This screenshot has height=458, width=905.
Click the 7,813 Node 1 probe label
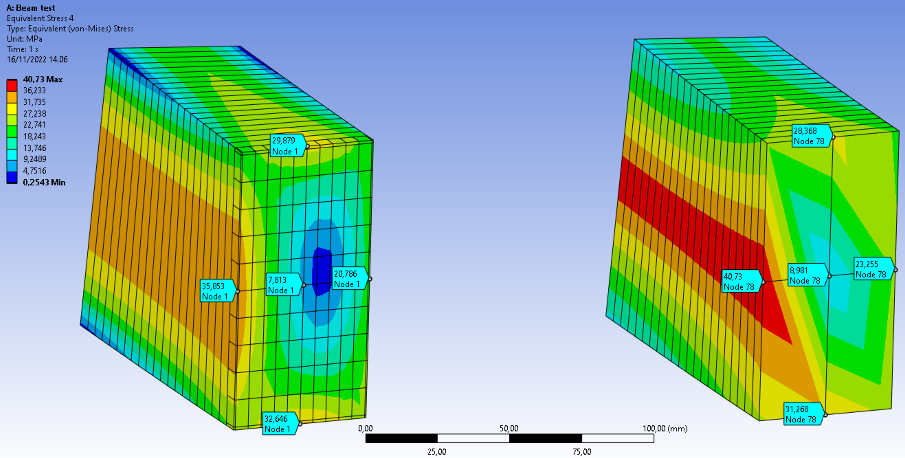(283, 285)
